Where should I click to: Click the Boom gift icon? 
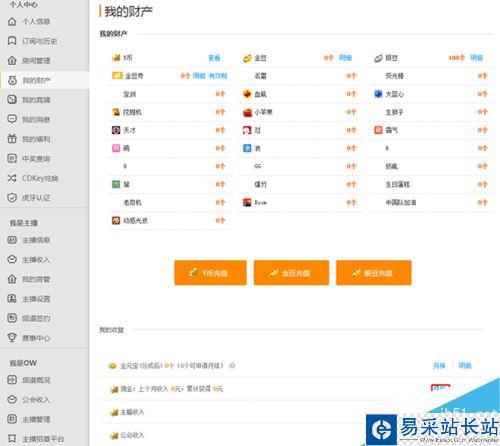tap(247, 202)
